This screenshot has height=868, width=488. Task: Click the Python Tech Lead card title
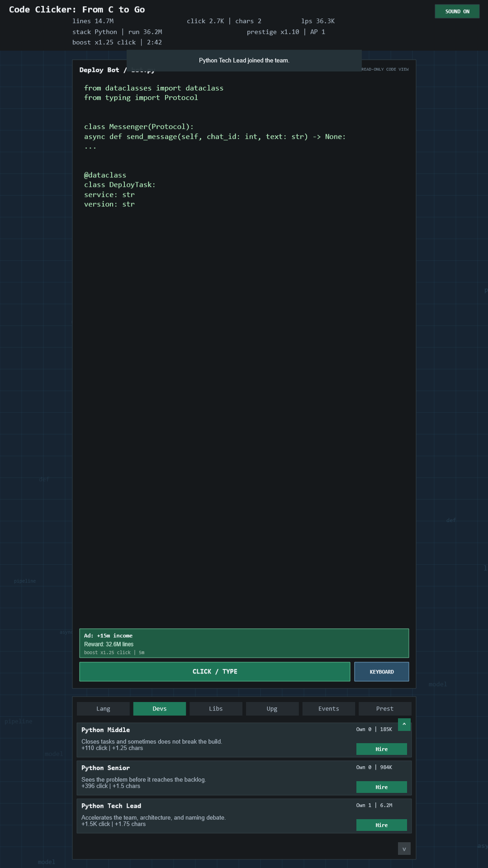[x=111, y=806]
